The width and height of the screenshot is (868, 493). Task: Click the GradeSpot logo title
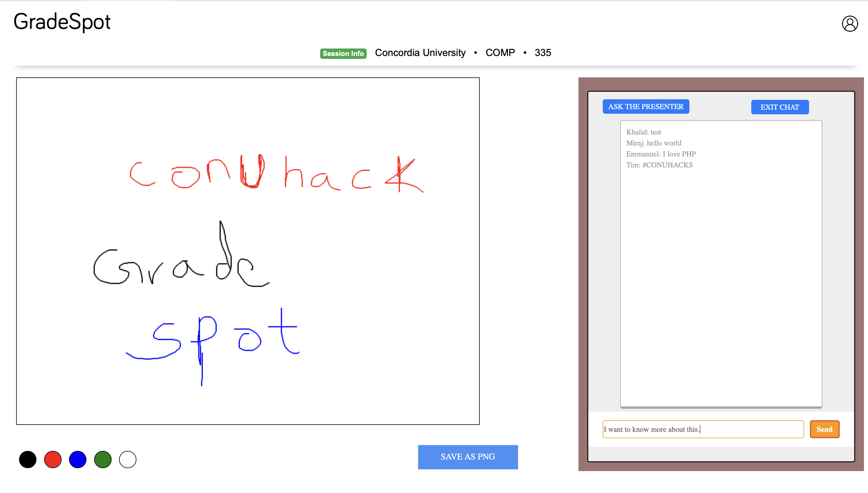point(62,22)
